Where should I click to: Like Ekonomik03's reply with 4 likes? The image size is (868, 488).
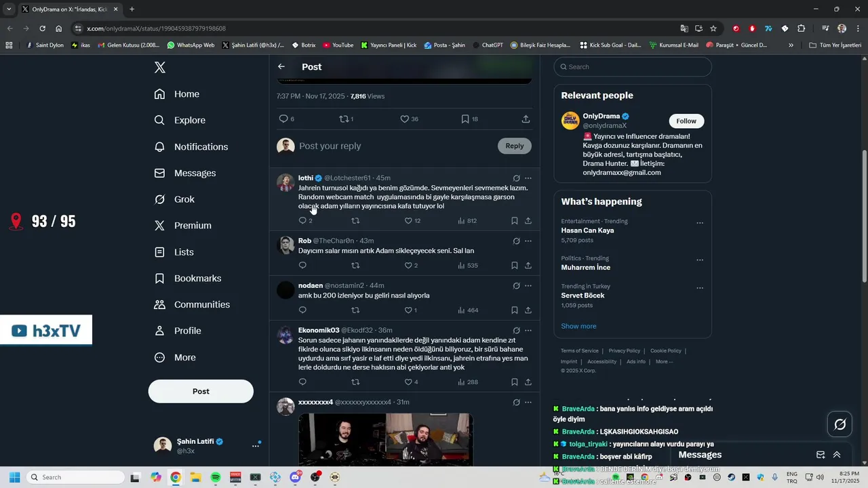tap(411, 382)
